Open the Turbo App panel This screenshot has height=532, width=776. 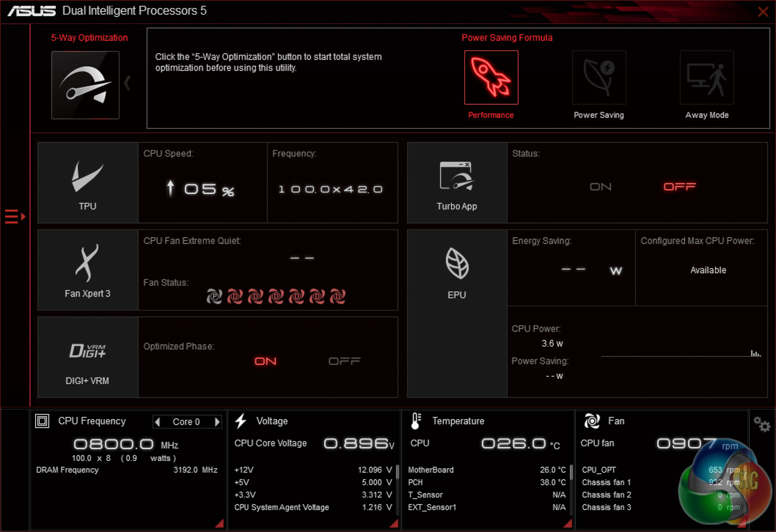457,183
